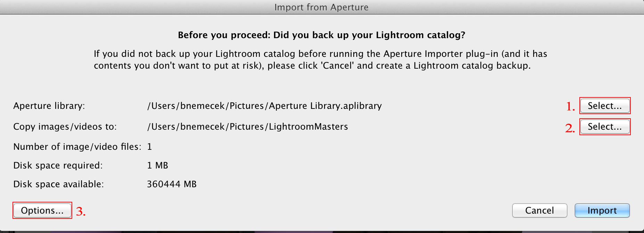
Task: Click the Disk space available value
Action: pyautogui.click(x=172, y=184)
